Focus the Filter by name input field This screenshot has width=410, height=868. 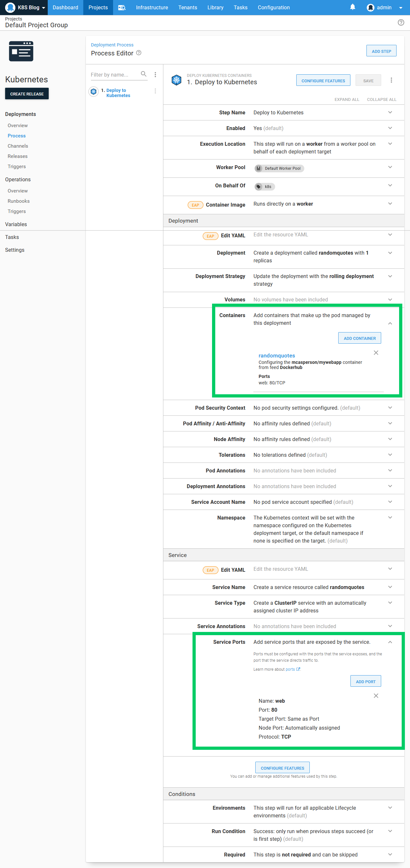113,75
